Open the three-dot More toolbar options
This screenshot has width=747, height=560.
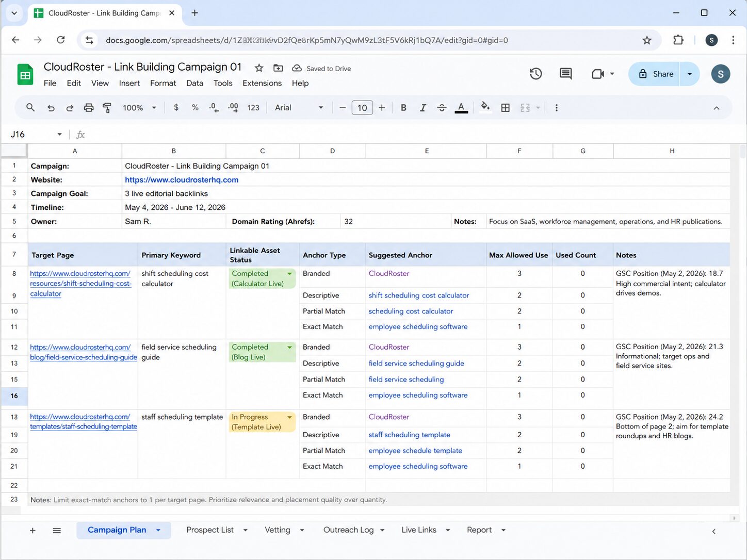[x=556, y=108]
